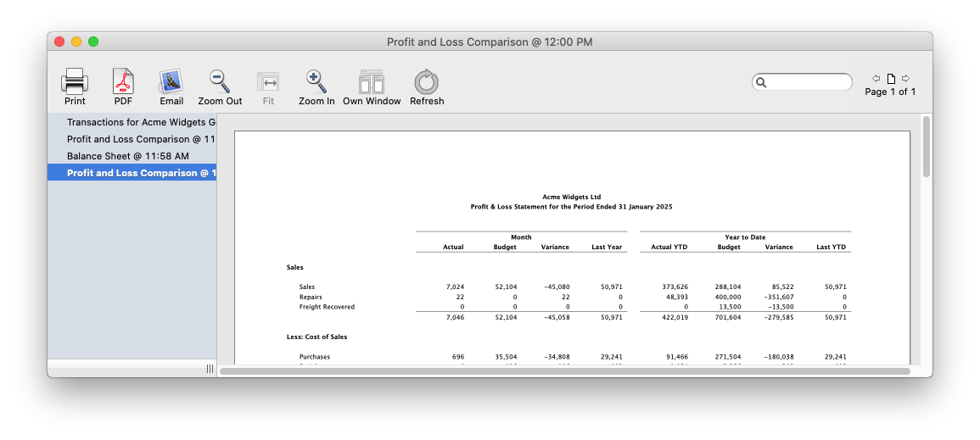
Task: Click the Zoom In magnifier
Action: point(316,81)
